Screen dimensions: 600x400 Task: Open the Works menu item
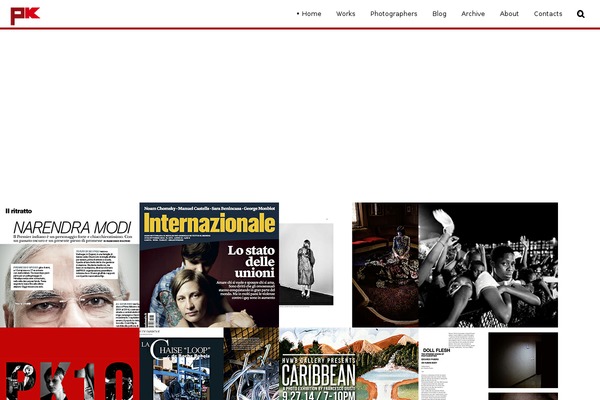pos(346,14)
